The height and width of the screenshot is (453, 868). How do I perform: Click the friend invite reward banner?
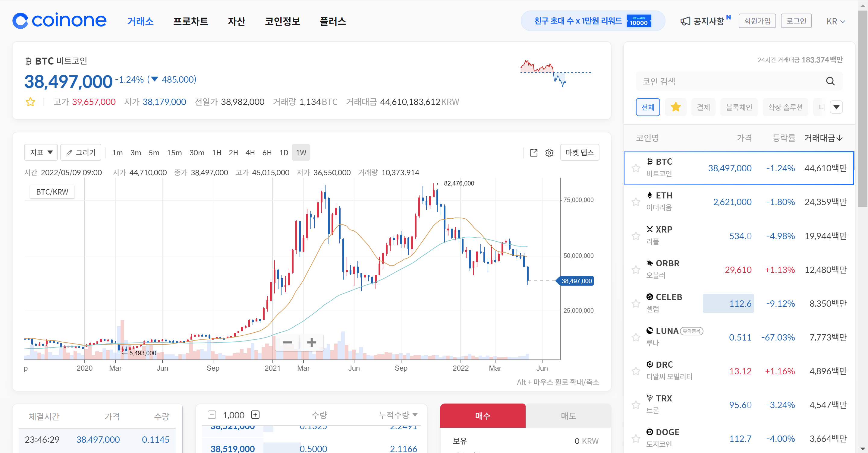(593, 21)
